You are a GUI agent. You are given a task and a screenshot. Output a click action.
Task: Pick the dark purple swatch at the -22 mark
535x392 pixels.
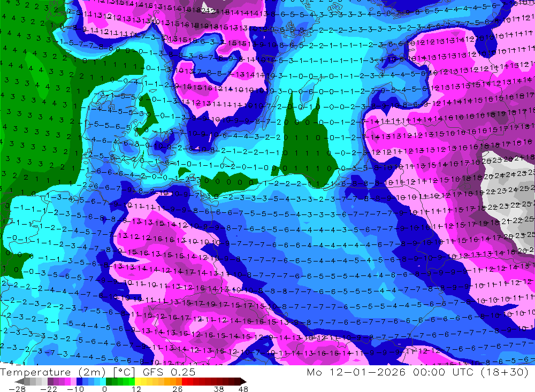50,382
